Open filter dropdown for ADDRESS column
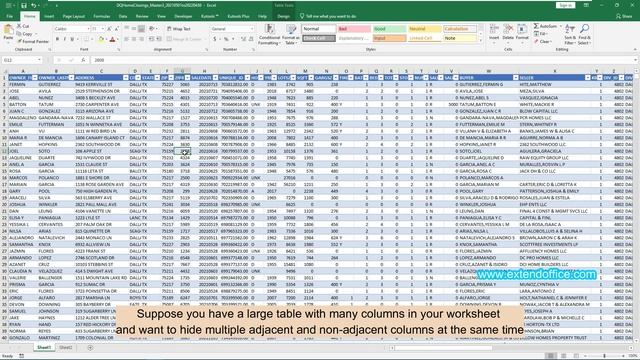Image resolution: width=640 pixels, height=360 pixels. (x=125, y=78)
